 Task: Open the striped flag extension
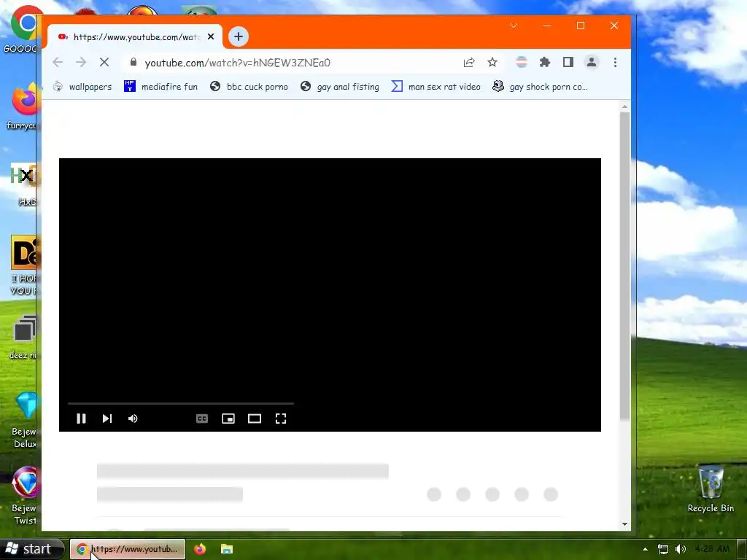[522, 63]
